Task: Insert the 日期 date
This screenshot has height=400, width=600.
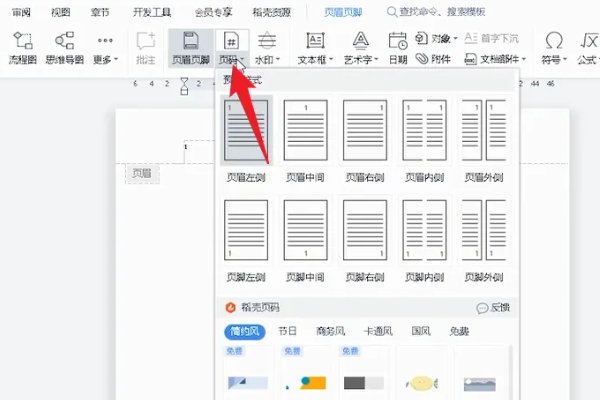Action: coord(398,48)
